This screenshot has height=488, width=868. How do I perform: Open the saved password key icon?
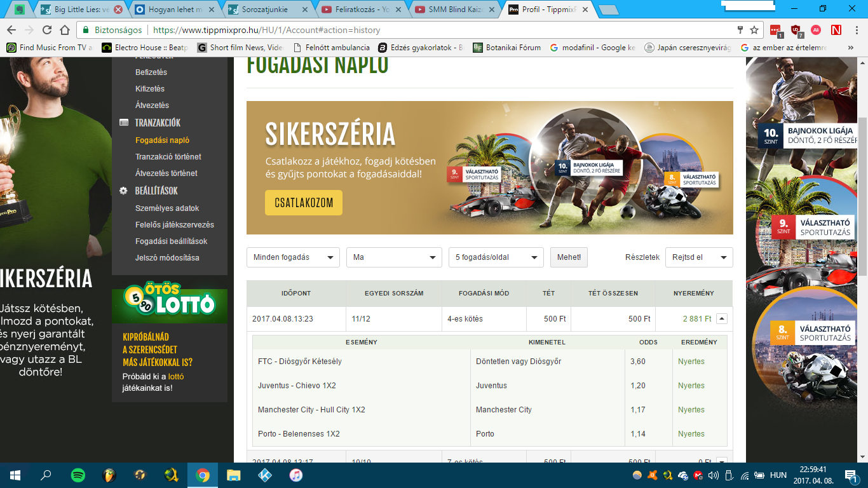740,30
